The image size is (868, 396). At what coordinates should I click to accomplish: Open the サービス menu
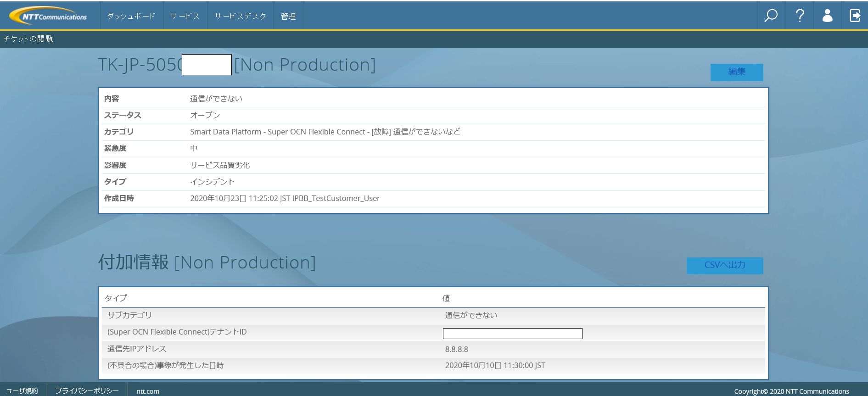(x=185, y=16)
